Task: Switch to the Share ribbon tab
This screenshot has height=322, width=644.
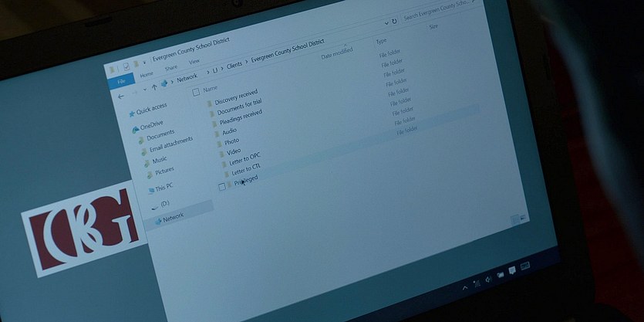Action: (171, 68)
